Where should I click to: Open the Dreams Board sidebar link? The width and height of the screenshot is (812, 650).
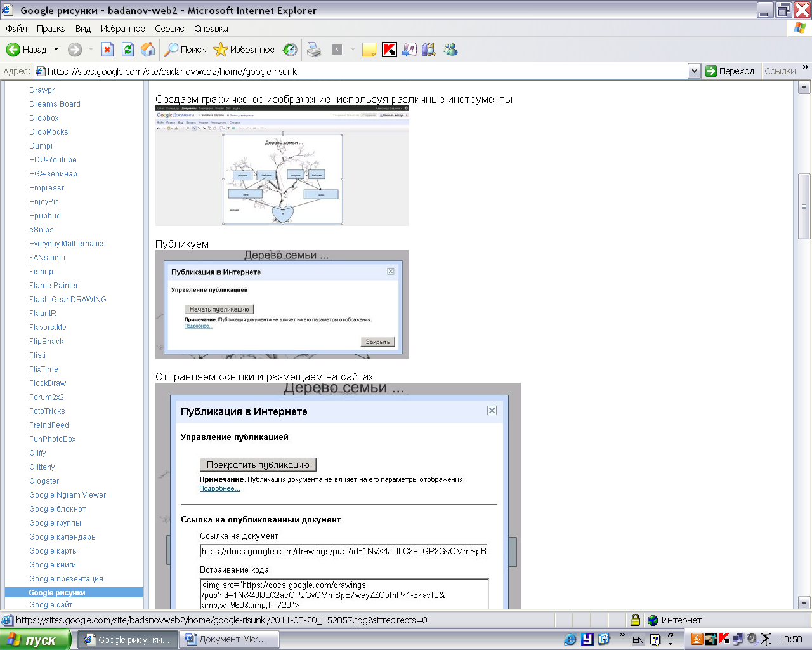point(55,104)
